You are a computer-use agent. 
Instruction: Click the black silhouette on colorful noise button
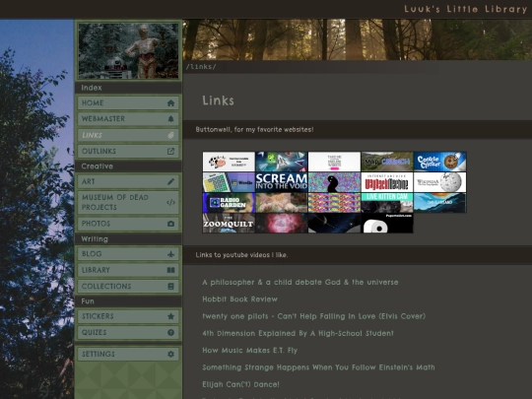[x=335, y=182]
